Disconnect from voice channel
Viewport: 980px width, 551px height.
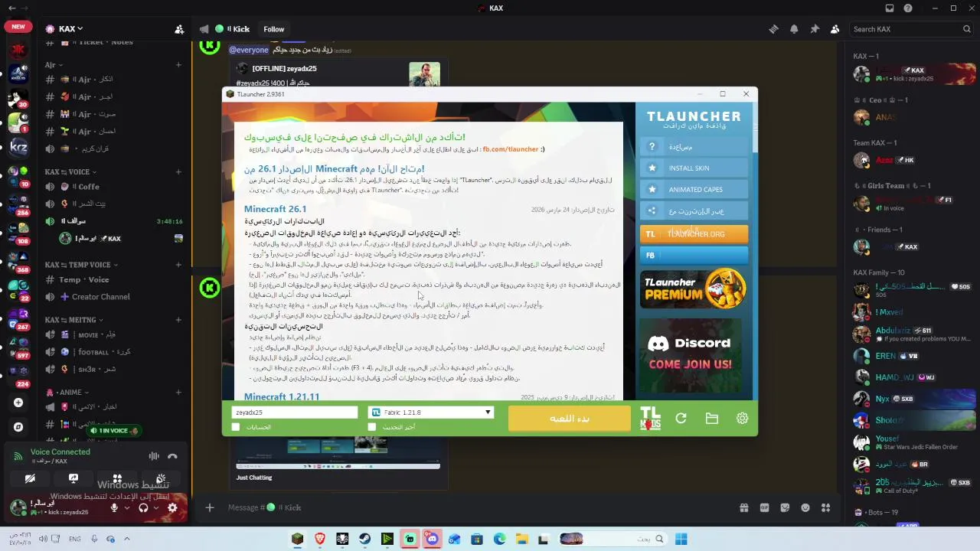click(172, 456)
